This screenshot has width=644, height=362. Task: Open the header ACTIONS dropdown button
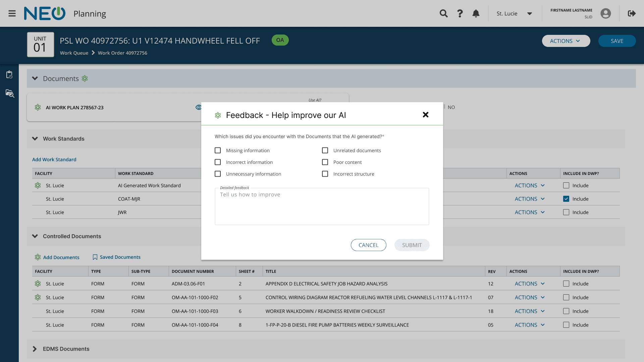pyautogui.click(x=566, y=41)
